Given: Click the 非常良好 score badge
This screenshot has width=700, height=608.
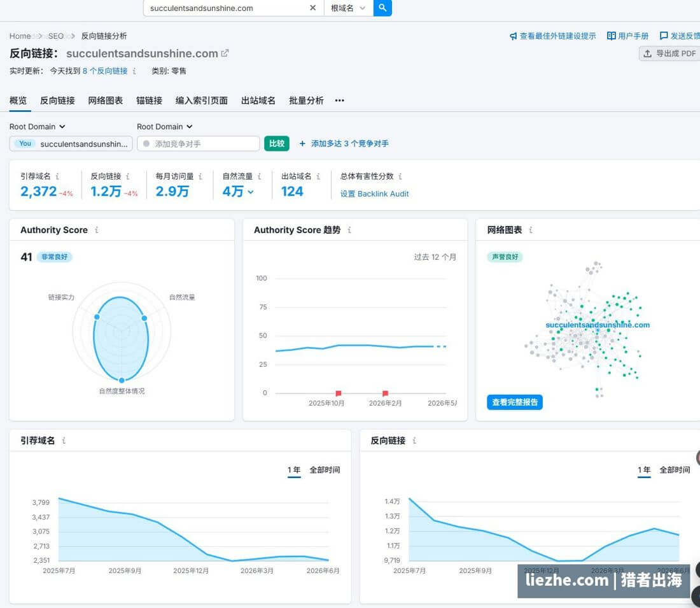Looking at the screenshot, I should tap(55, 257).
